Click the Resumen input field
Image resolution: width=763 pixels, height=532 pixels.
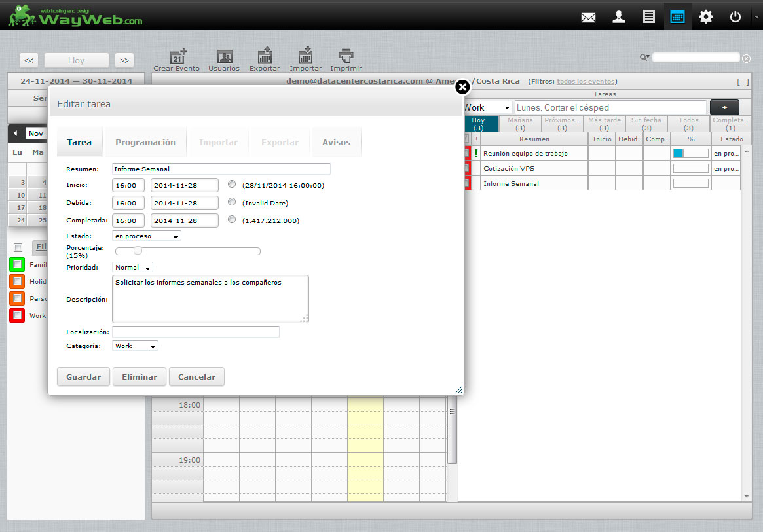click(221, 169)
